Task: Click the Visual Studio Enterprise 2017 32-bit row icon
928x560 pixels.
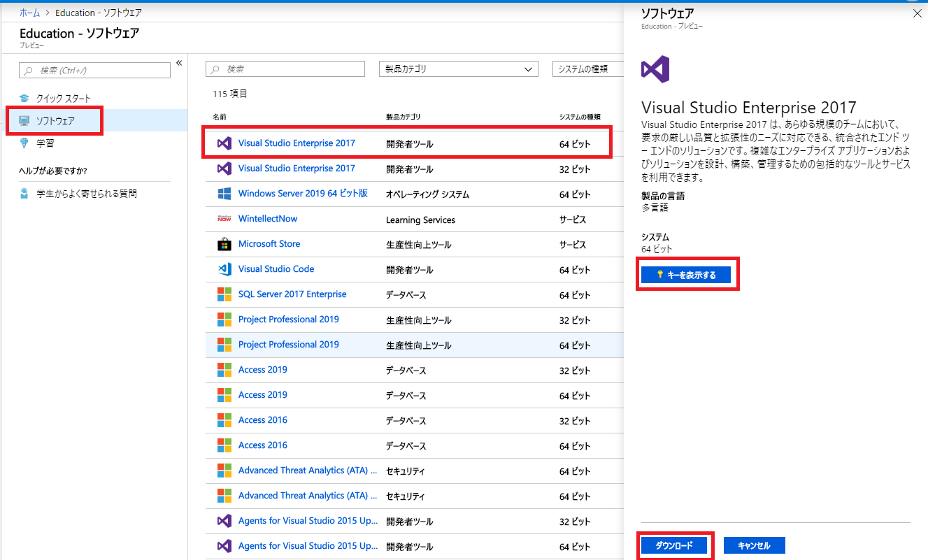Action: pyautogui.click(x=224, y=168)
